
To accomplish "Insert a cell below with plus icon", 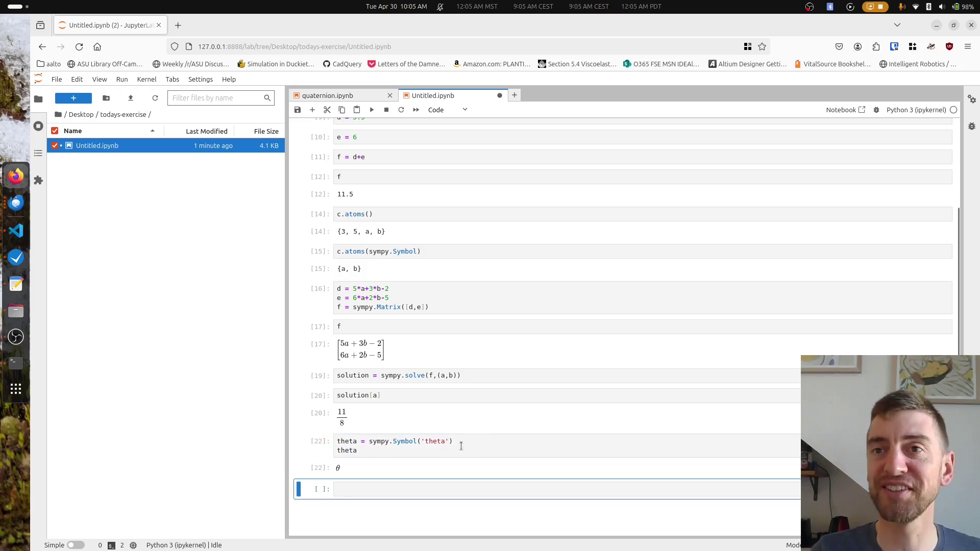I will pos(312,110).
